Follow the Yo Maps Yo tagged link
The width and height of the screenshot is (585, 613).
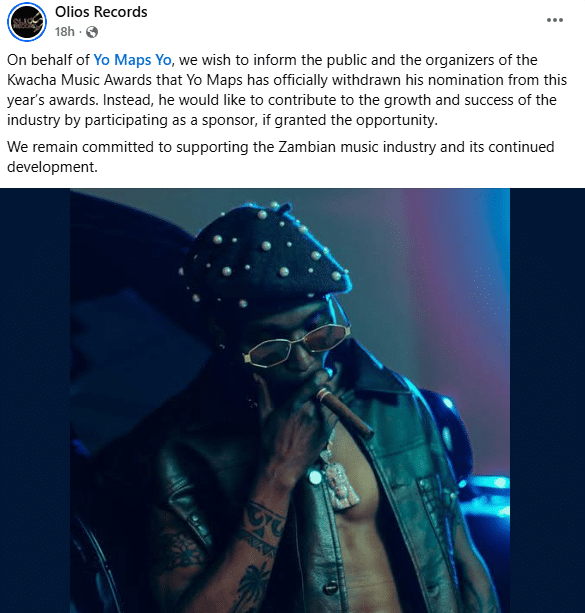132,60
